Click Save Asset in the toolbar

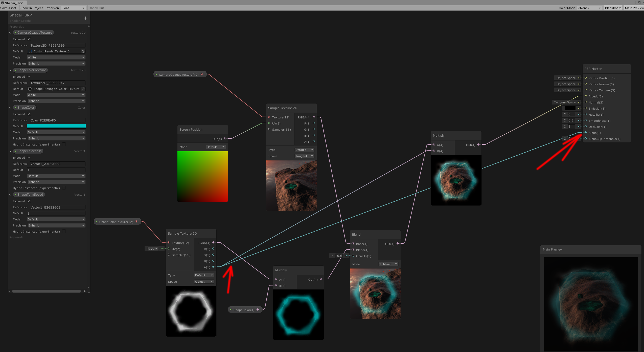[x=8, y=8]
